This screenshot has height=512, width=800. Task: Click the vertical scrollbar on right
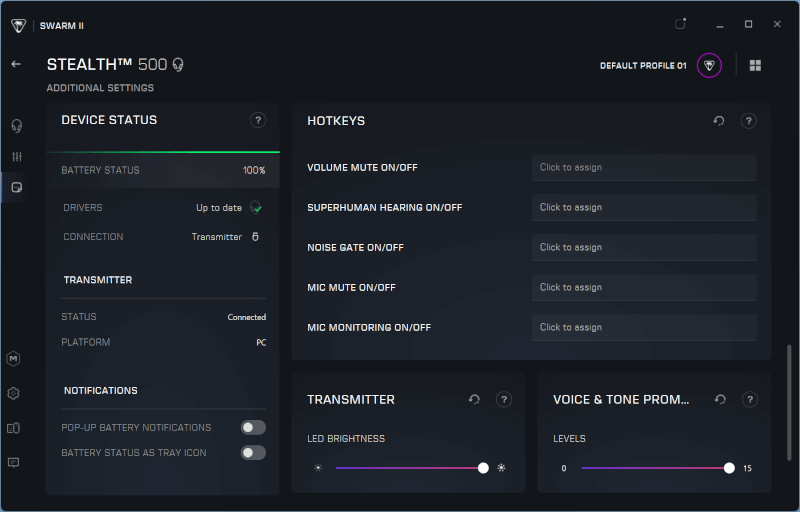point(789,403)
